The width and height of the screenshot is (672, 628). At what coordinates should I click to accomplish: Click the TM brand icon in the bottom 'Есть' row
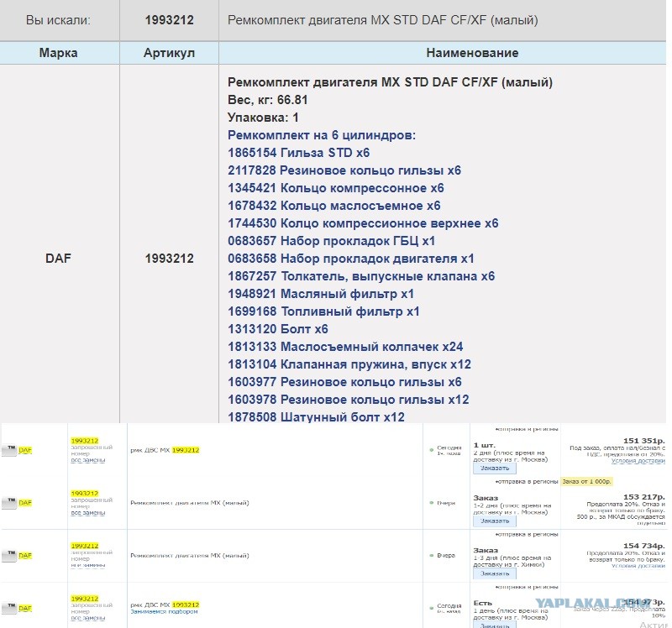pos(9,609)
